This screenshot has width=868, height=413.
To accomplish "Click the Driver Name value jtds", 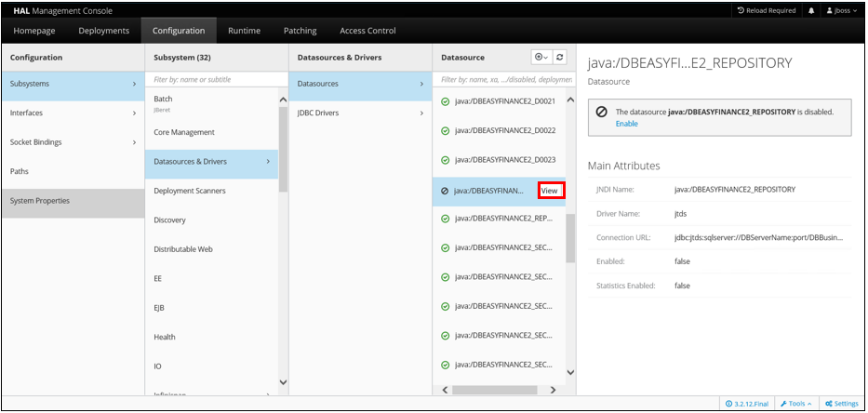I will click(680, 213).
